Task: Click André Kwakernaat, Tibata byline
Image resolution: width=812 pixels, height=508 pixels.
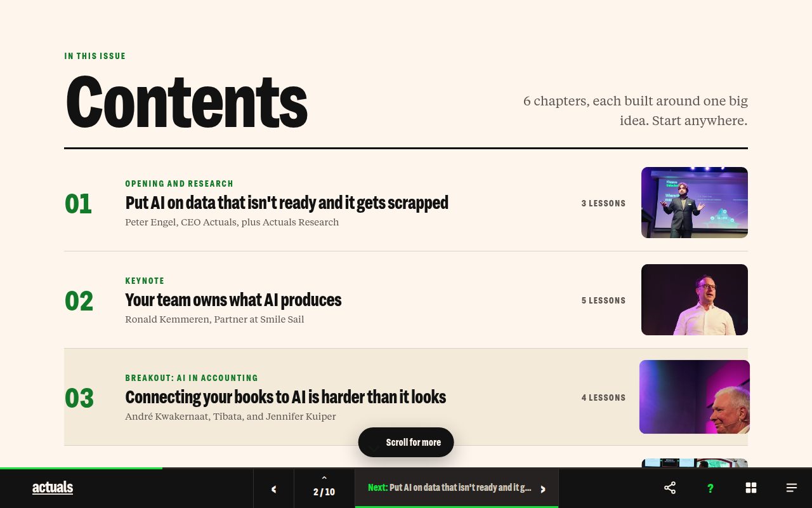Action: coord(230,417)
